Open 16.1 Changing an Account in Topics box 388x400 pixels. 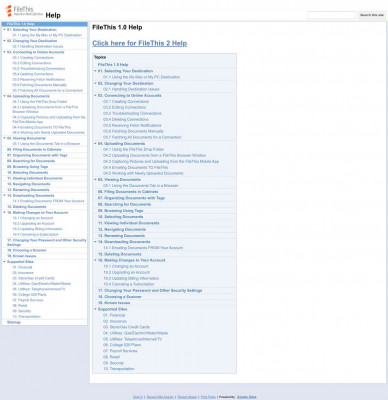pos(126,267)
